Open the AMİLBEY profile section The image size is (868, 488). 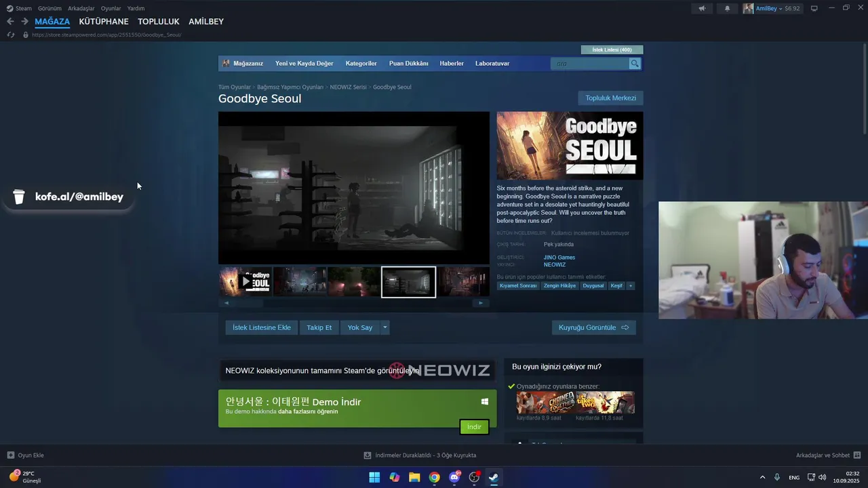(x=206, y=22)
